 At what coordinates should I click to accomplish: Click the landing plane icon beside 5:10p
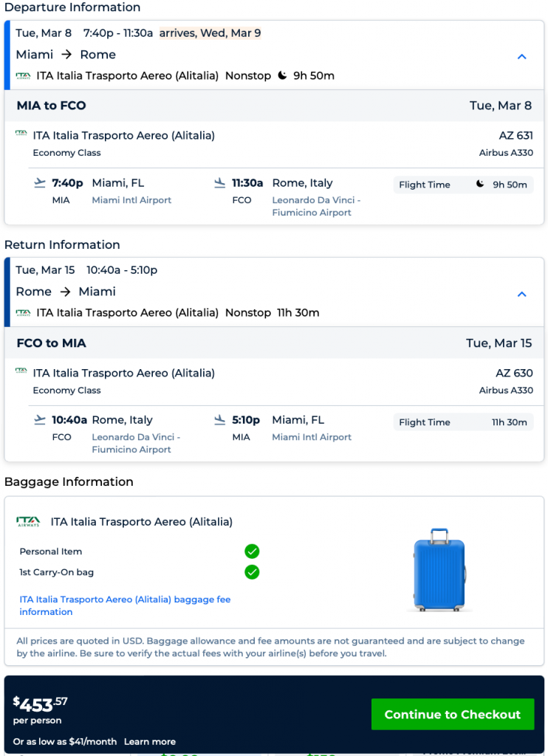point(219,420)
